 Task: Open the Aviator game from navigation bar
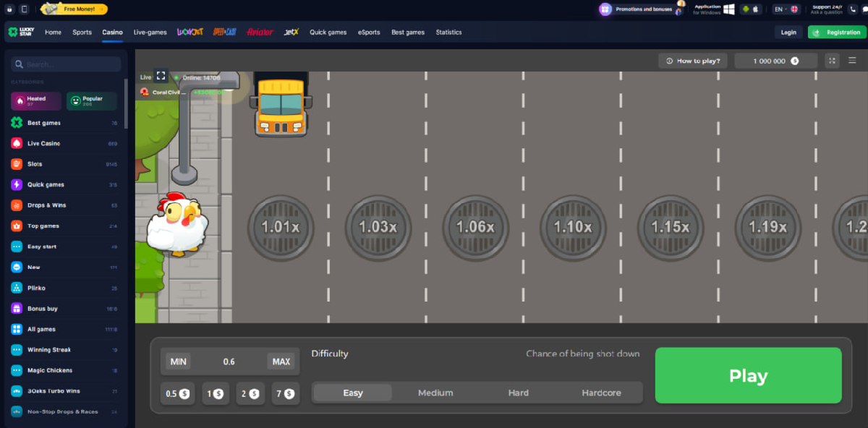pyautogui.click(x=260, y=32)
